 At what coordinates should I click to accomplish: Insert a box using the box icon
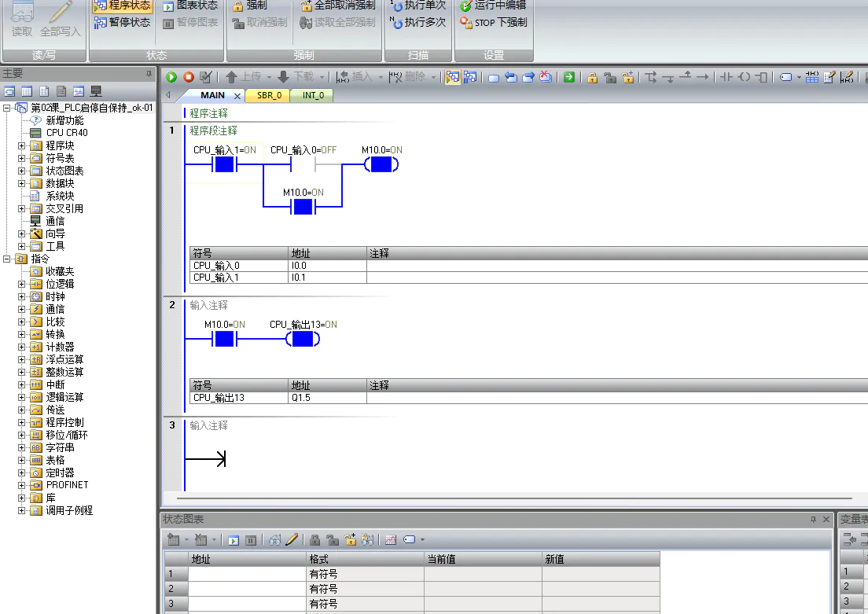[763, 78]
